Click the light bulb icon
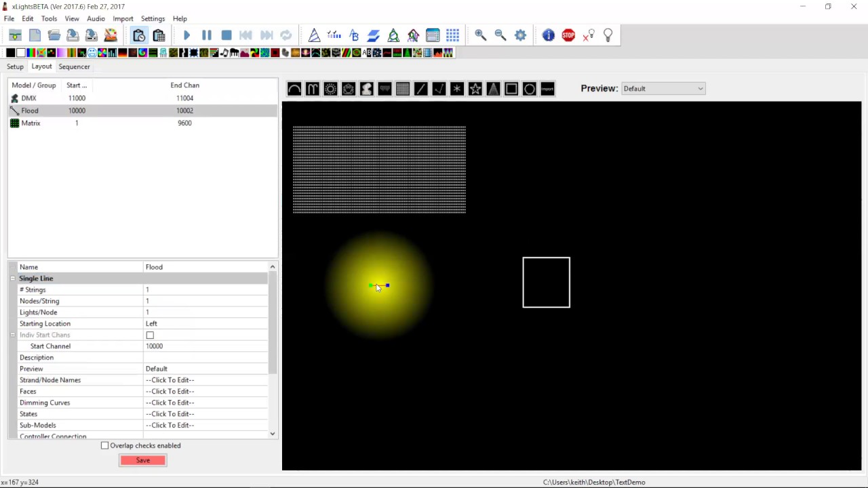868x488 pixels. coord(608,35)
